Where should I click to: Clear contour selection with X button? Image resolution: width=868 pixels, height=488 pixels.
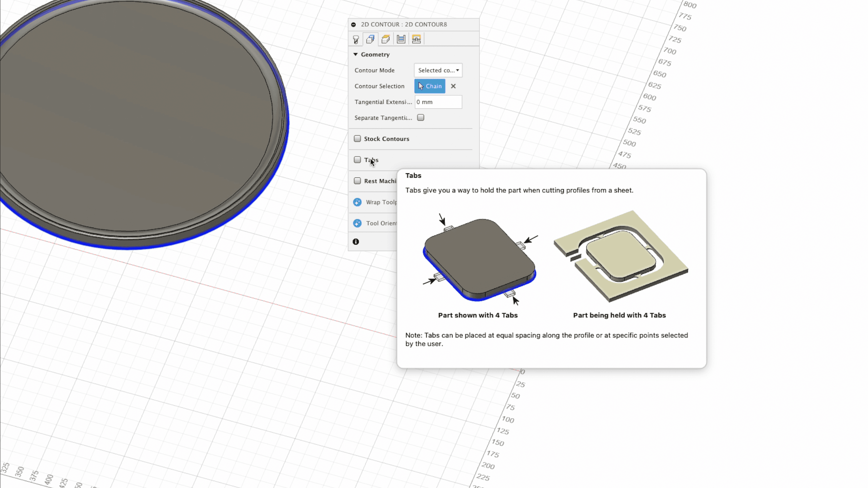pyautogui.click(x=453, y=86)
